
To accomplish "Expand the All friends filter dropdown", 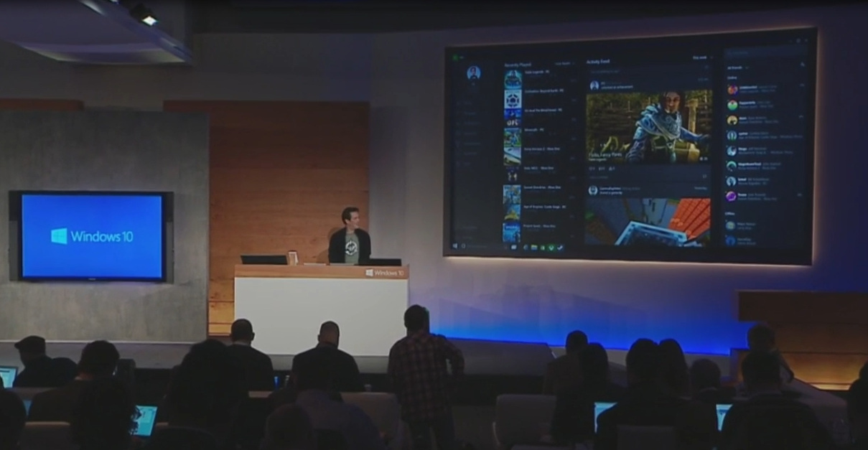I will click(x=736, y=66).
